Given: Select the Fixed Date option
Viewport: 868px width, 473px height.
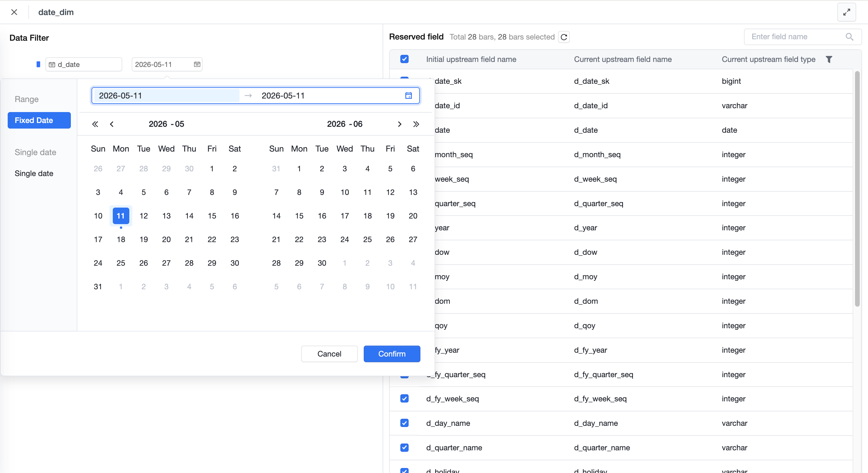Looking at the screenshot, I should [x=39, y=120].
